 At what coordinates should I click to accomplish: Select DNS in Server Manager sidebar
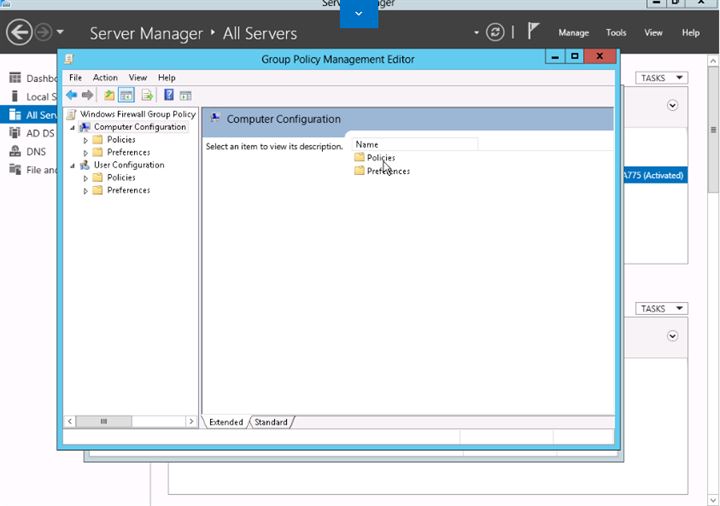click(x=36, y=151)
